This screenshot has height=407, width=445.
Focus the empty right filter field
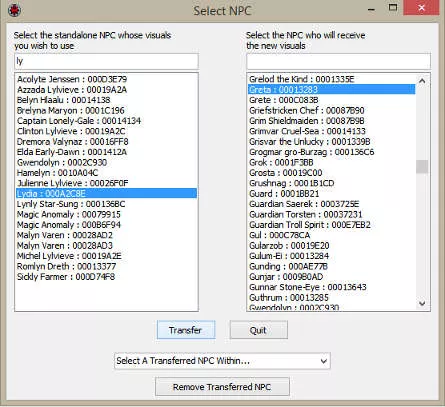[338, 61]
